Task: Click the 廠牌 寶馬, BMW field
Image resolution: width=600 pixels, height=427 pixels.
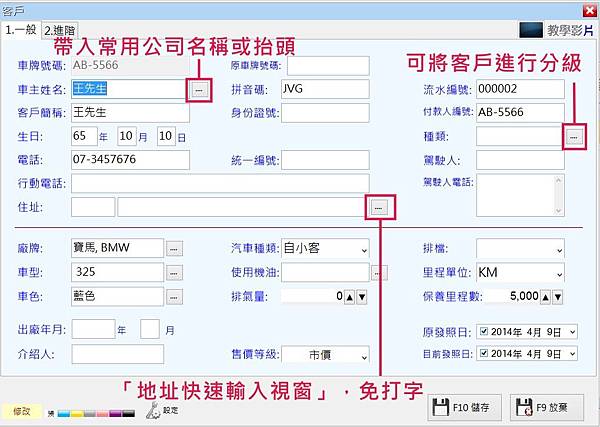Action: 117,248
